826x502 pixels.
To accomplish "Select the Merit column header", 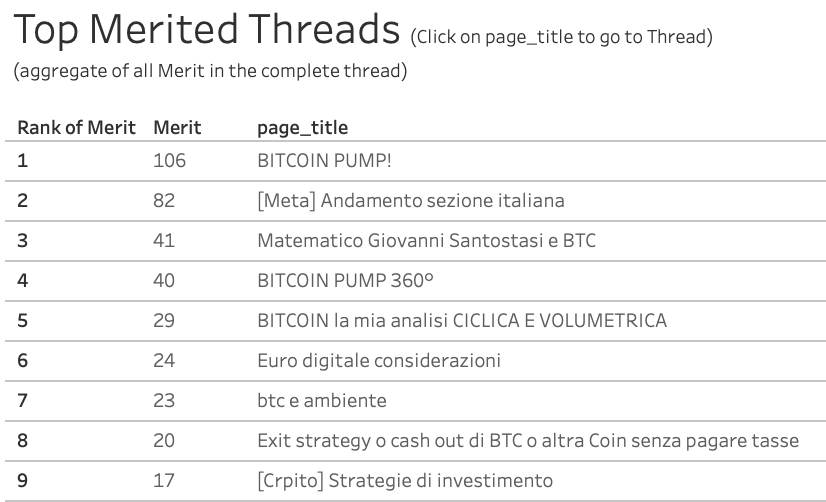I will [177, 128].
